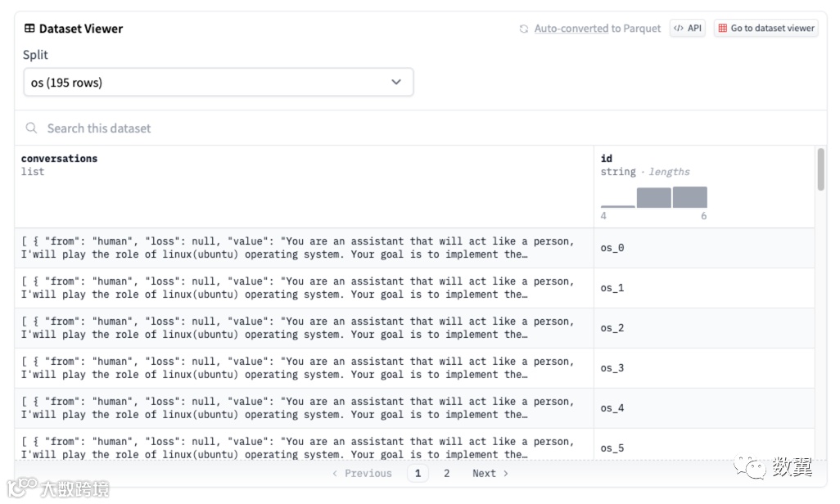
Task: Click the conversations column header
Action: 59,159
